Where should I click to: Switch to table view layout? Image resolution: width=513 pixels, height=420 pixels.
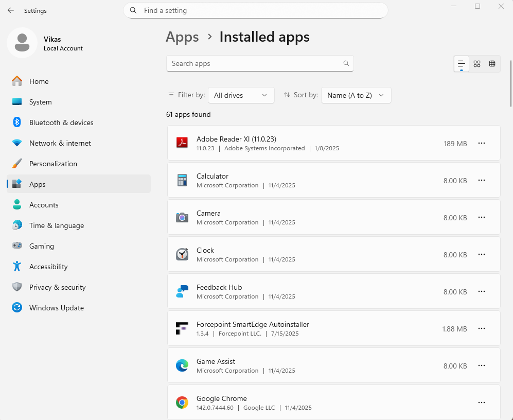pos(492,64)
